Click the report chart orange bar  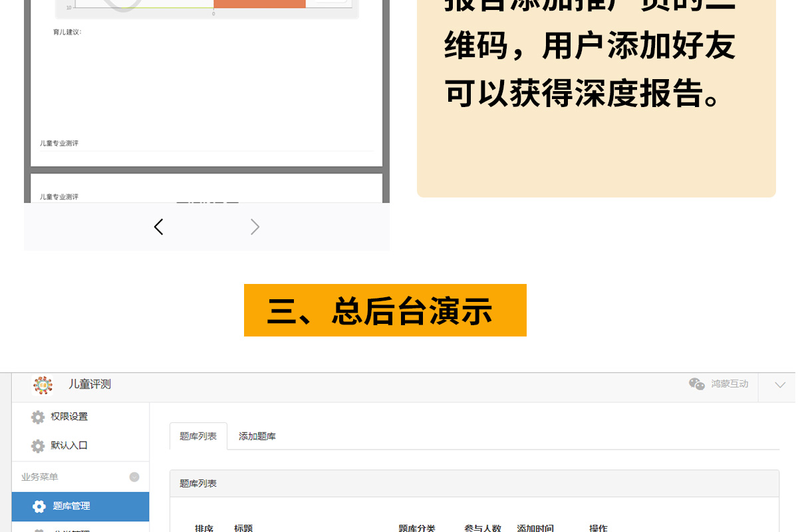pos(259,3)
